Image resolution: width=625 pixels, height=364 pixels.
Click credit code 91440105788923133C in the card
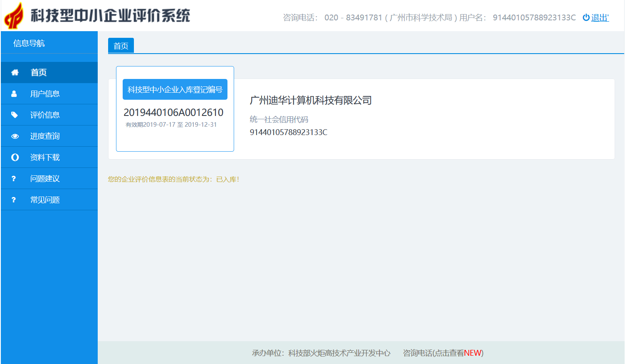(x=289, y=132)
